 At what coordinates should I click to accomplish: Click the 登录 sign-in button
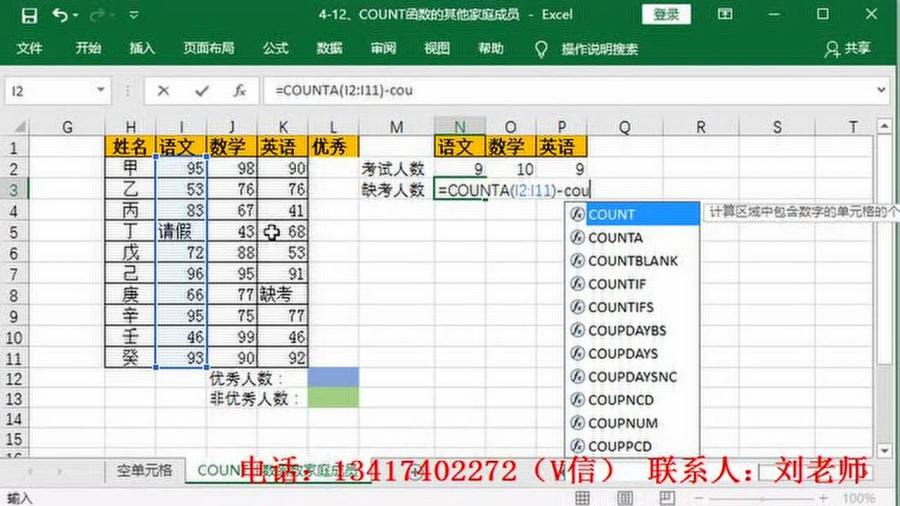tap(667, 14)
